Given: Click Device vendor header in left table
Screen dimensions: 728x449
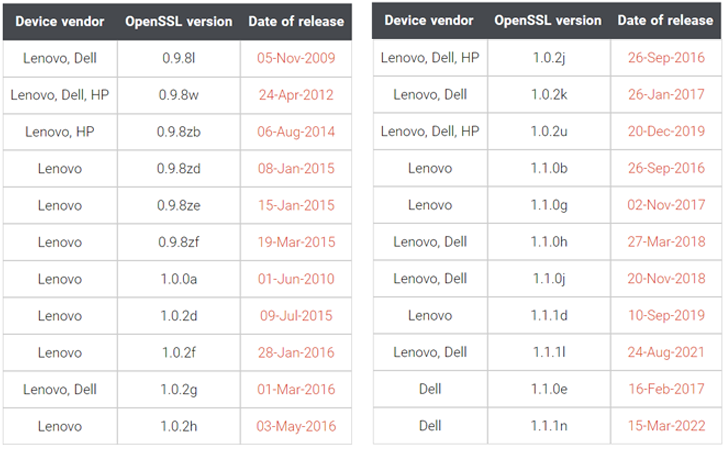Looking at the screenshot, I should (59, 21).
